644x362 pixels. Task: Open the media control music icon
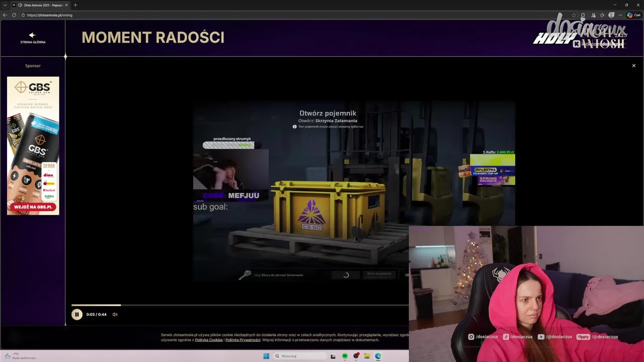pos(594,15)
